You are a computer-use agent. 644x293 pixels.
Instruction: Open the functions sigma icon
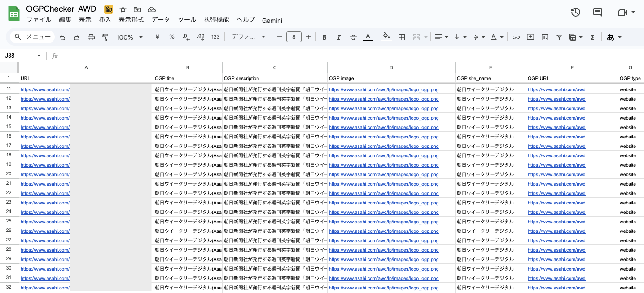tap(592, 37)
